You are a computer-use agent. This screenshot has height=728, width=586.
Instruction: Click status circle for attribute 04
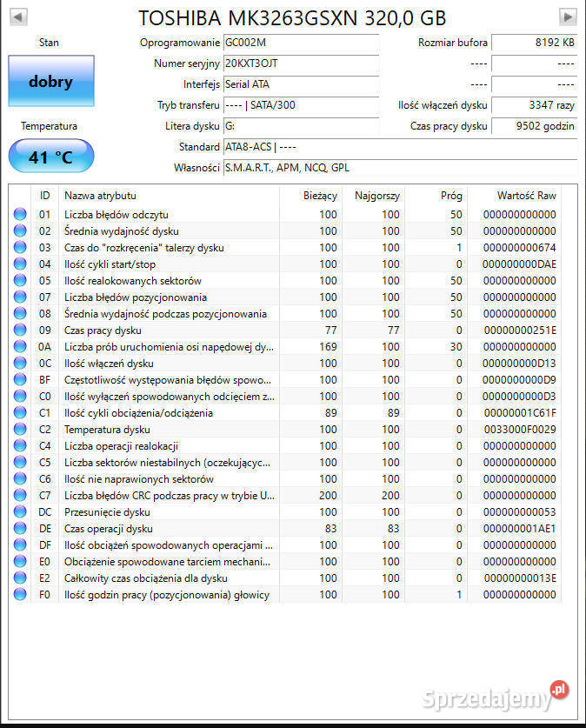click(x=20, y=264)
